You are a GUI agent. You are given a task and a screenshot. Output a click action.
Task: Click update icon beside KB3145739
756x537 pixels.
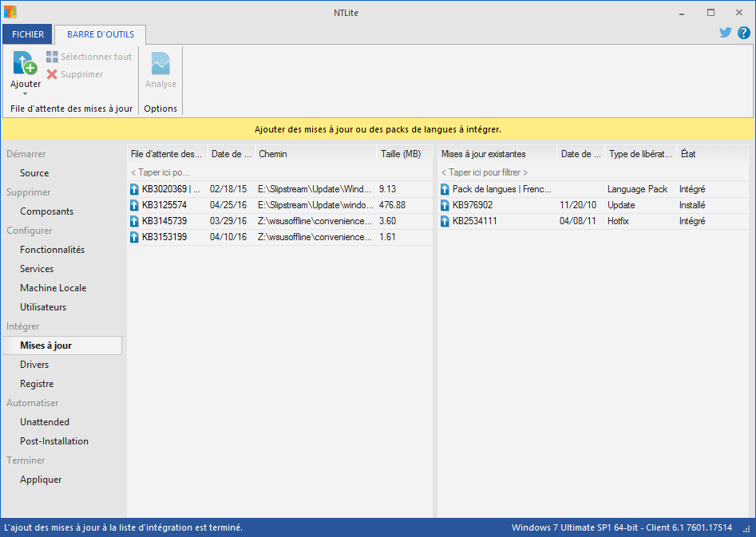[135, 221]
